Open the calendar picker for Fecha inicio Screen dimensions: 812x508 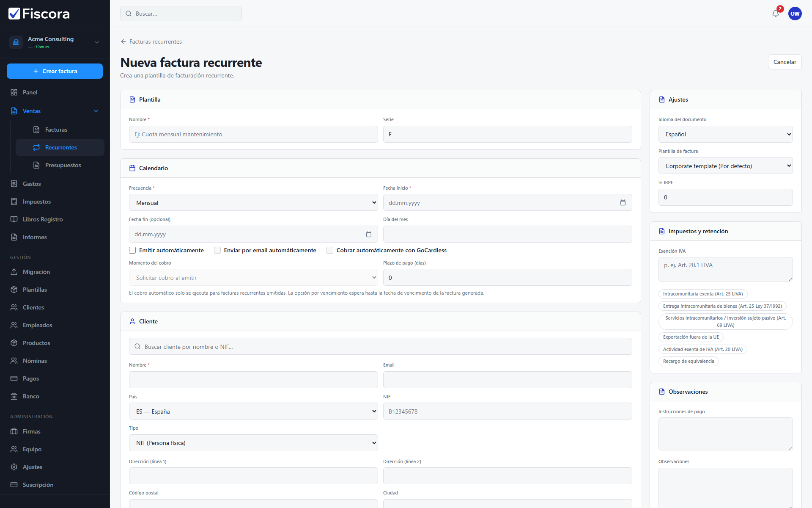tap(623, 203)
